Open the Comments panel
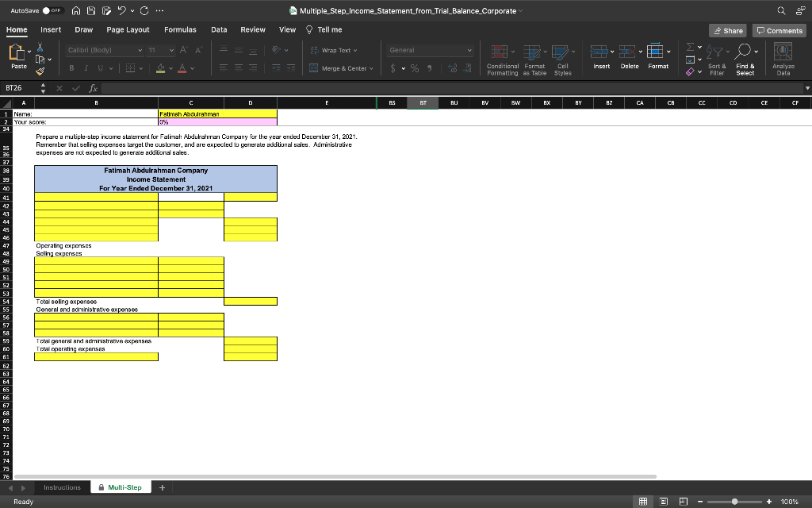 pos(779,29)
